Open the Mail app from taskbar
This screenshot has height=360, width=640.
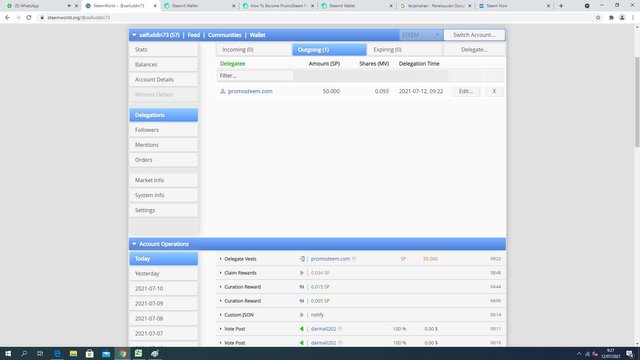(x=106, y=353)
